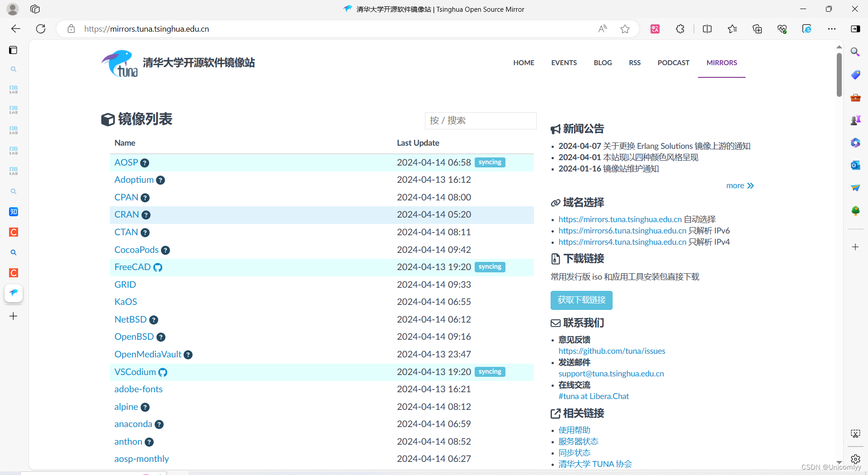Click the browser address bar URL
The image size is (868, 475).
(146, 29)
